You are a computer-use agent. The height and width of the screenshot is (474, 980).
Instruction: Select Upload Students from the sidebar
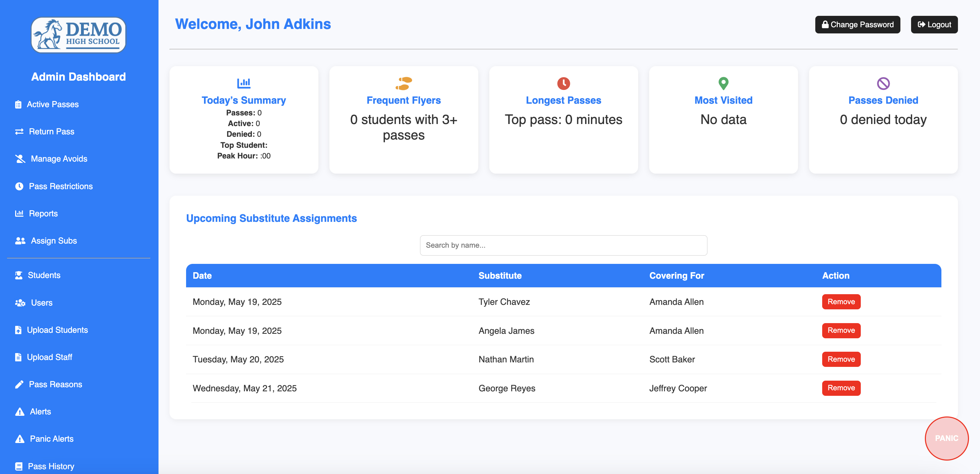click(x=57, y=330)
